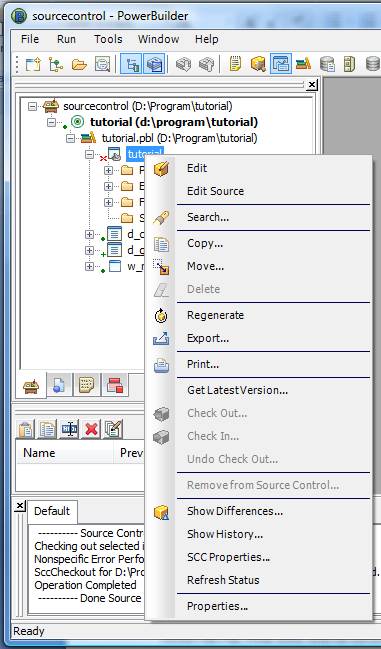This screenshot has width=381, height=649.
Task: Toggle the highlighted box toolbar button beside System Tree
Action: [x=154, y=64]
